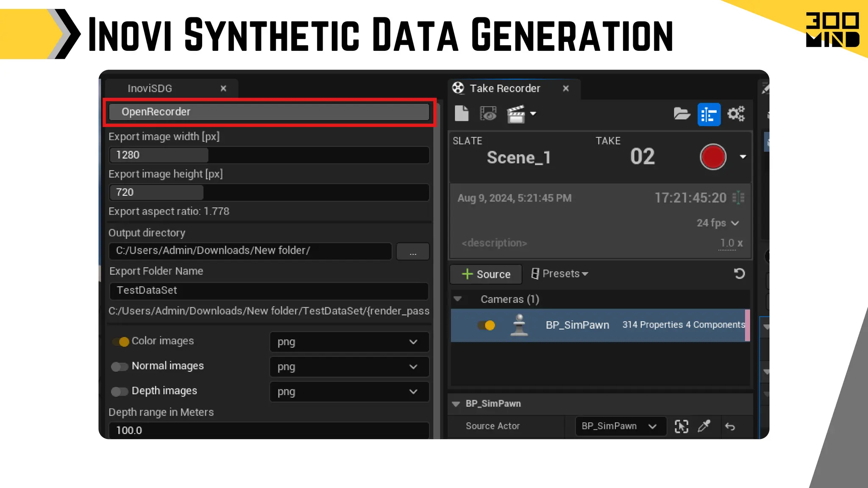
Task: Toggle BP_SimPawn source recording switch
Action: click(x=486, y=325)
